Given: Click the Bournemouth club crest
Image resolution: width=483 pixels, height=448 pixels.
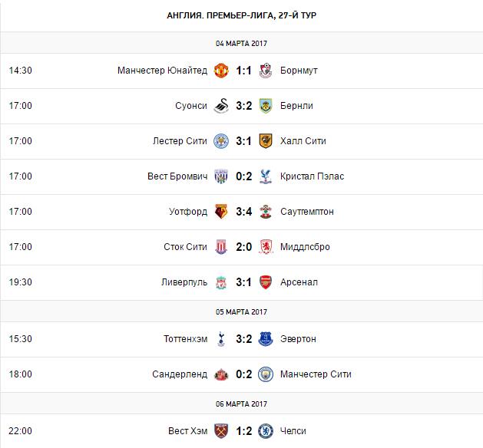Looking at the screenshot, I should [266, 71].
